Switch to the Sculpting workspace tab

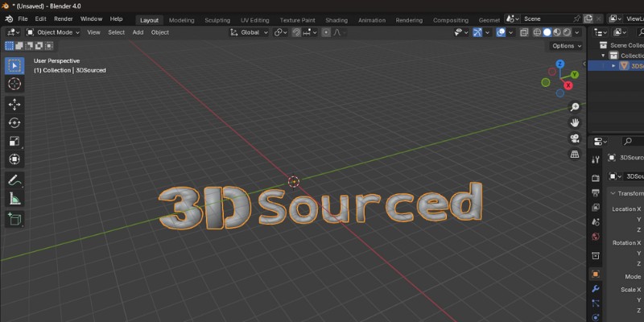coord(217,20)
